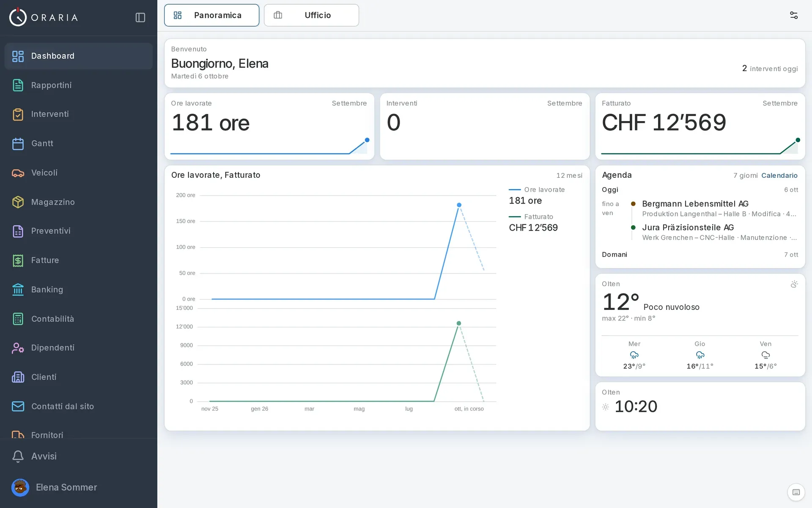This screenshot has width=812, height=508.
Task: Click the Mer weather forecast
Action: pyautogui.click(x=634, y=355)
